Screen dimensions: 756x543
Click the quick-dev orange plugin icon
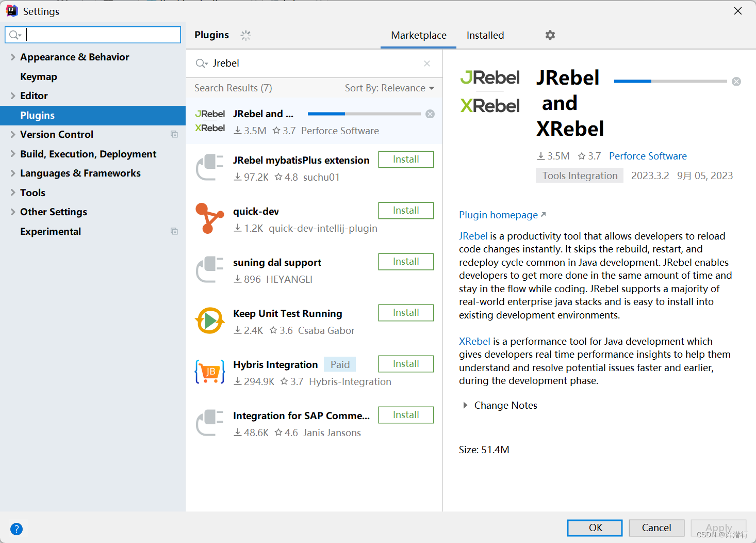pyautogui.click(x=210, y=218)
